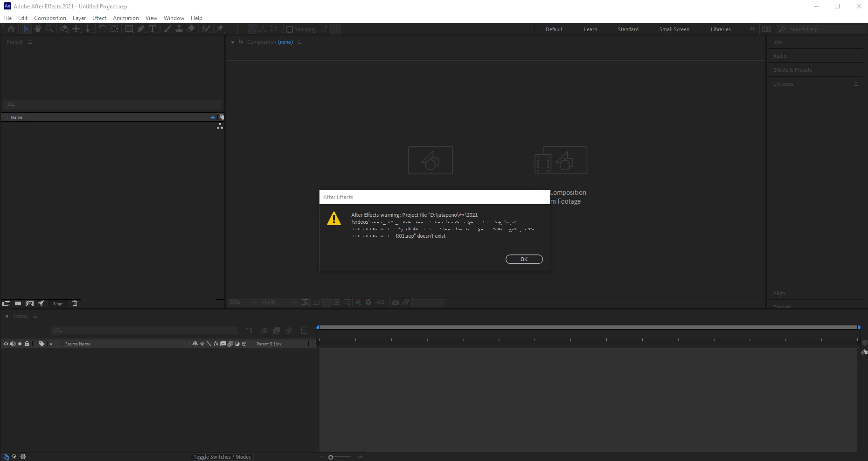Click the timeline zoom slider handle

point(331,457)
